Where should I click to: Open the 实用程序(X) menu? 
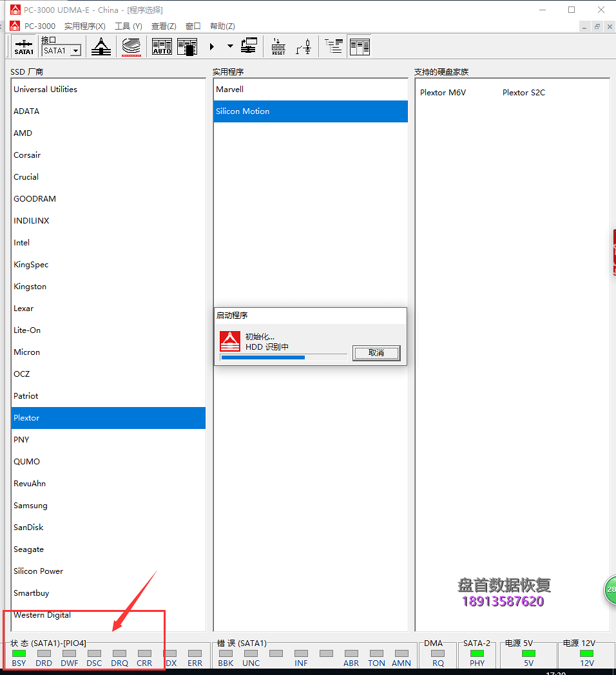point(85,26)
